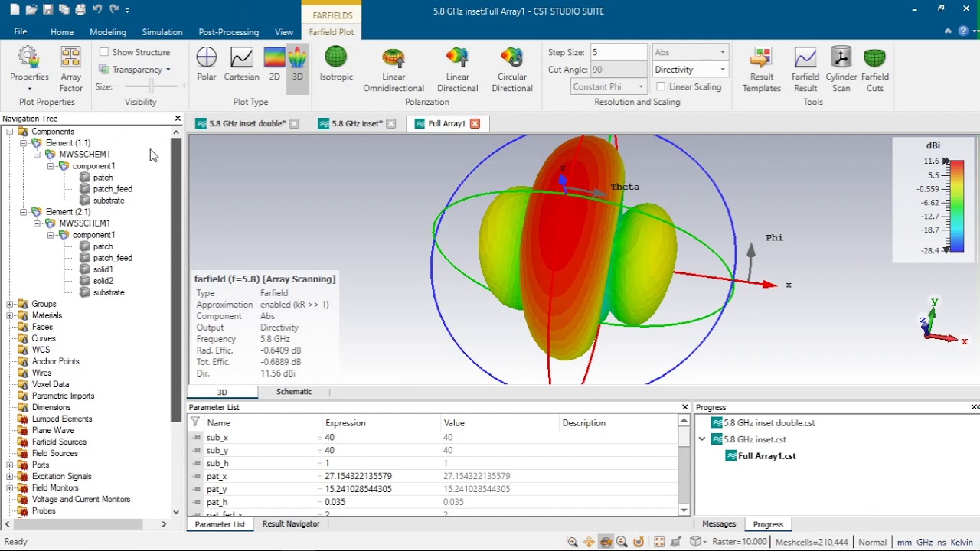Open Result Templates
This screenshot has width=980, height=551.
[761, 69]
